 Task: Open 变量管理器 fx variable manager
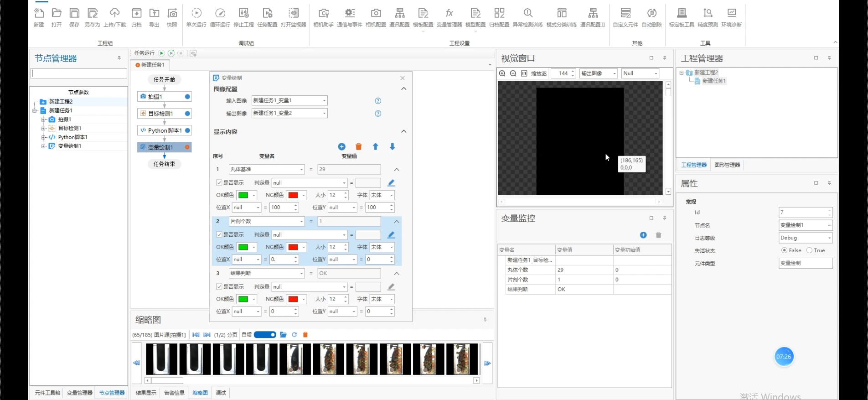click(x=449, y=17)
